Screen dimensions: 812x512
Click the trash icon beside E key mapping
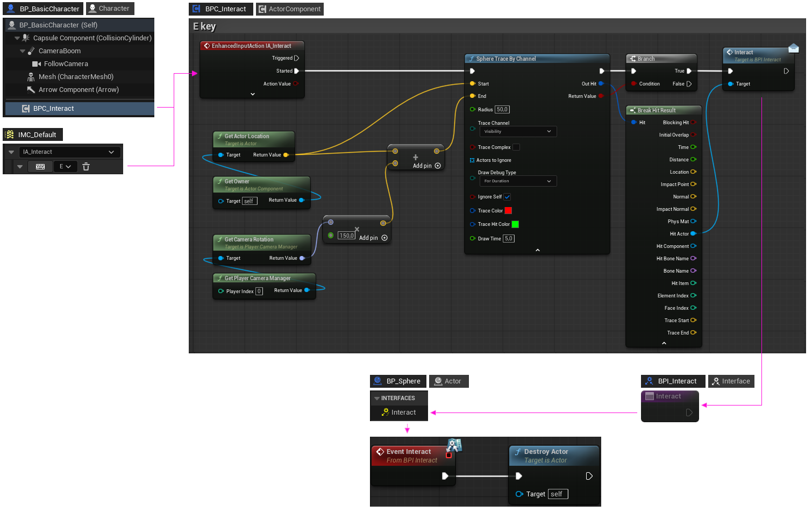point(86,167)
